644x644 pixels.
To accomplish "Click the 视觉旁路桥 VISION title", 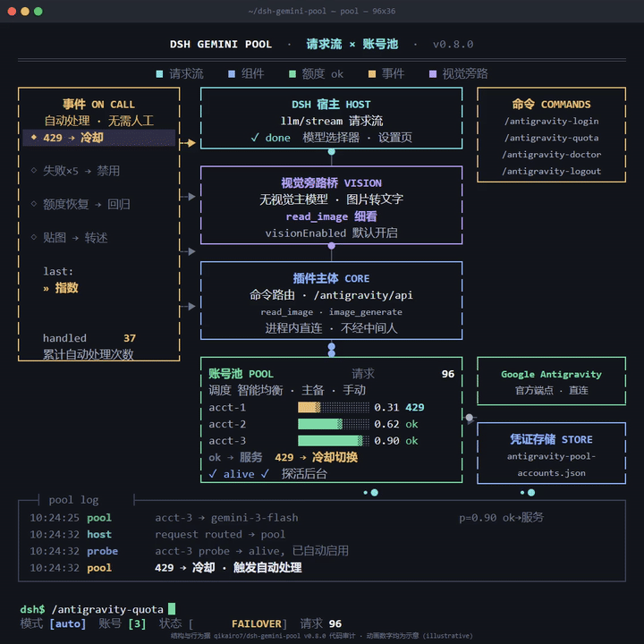I will click(331, 182).
